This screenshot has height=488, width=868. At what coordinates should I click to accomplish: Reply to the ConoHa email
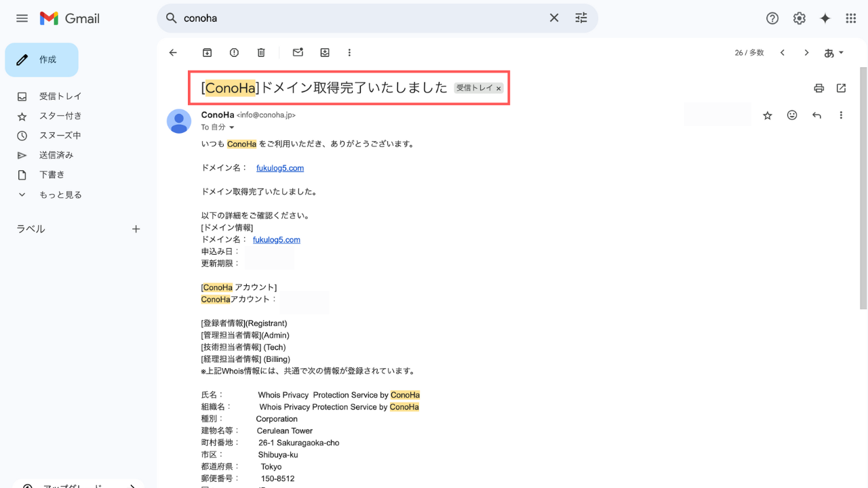point(816,115)
